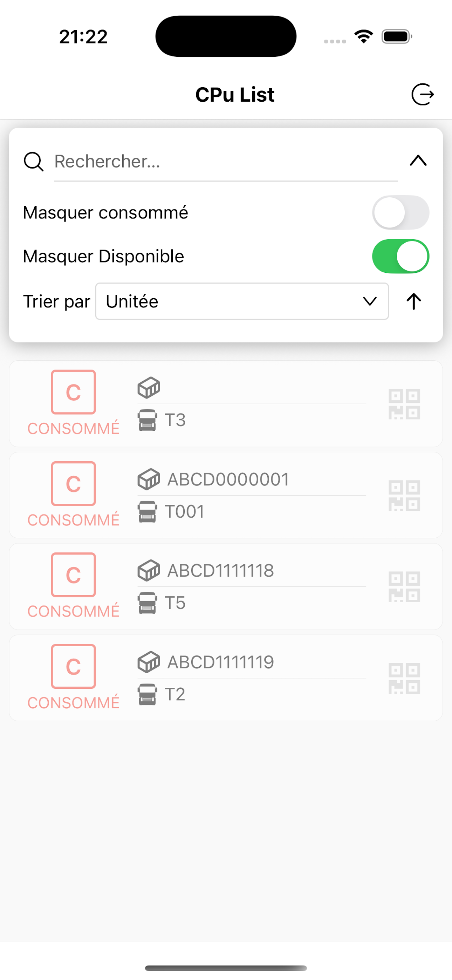Enable the Masquer consommé switch
The image size is (452, 980).
click(x=400, y=213)
